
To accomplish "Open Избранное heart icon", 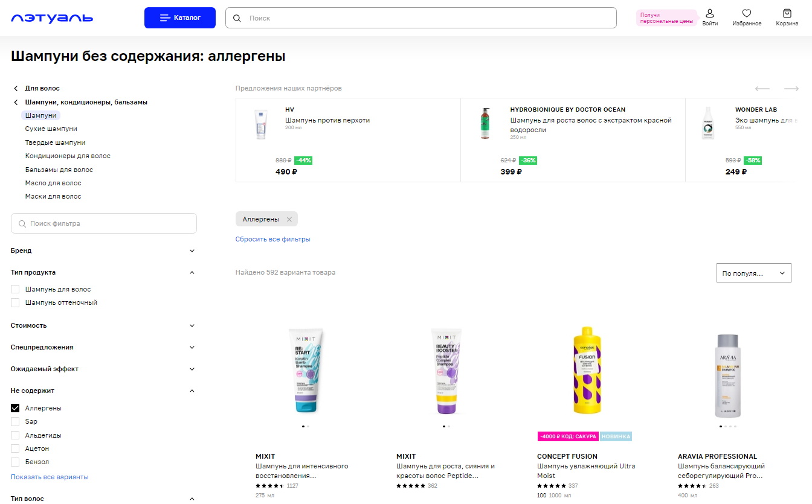I will click(x=747, y=13).
